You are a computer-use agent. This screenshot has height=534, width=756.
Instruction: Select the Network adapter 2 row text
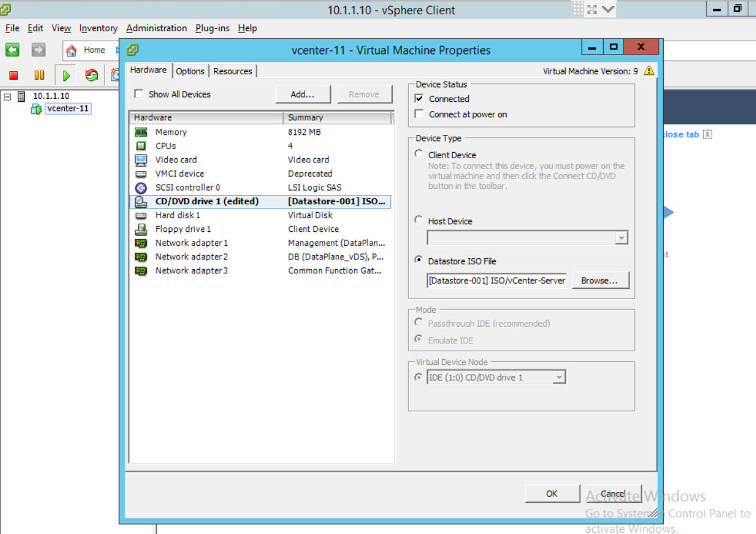(192, 257)
